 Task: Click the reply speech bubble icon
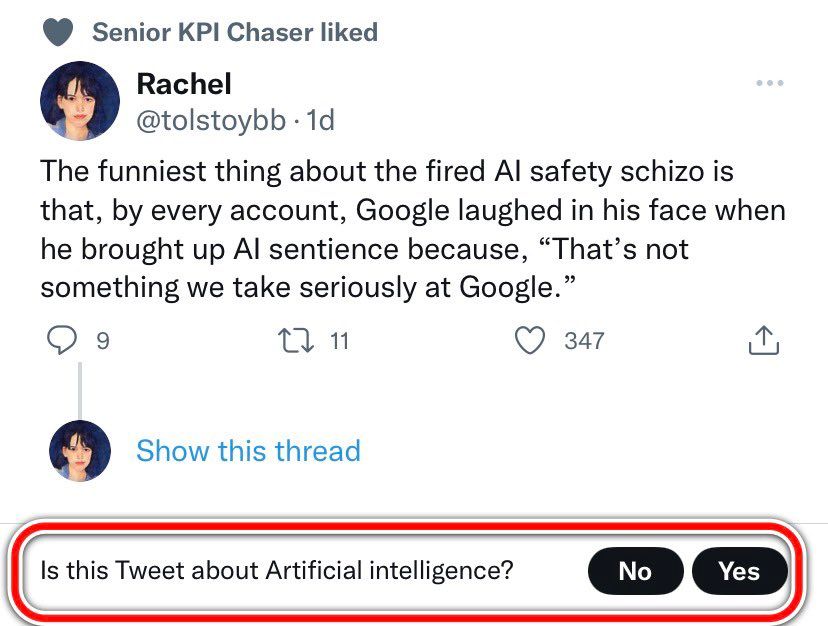tap(61, 341)
